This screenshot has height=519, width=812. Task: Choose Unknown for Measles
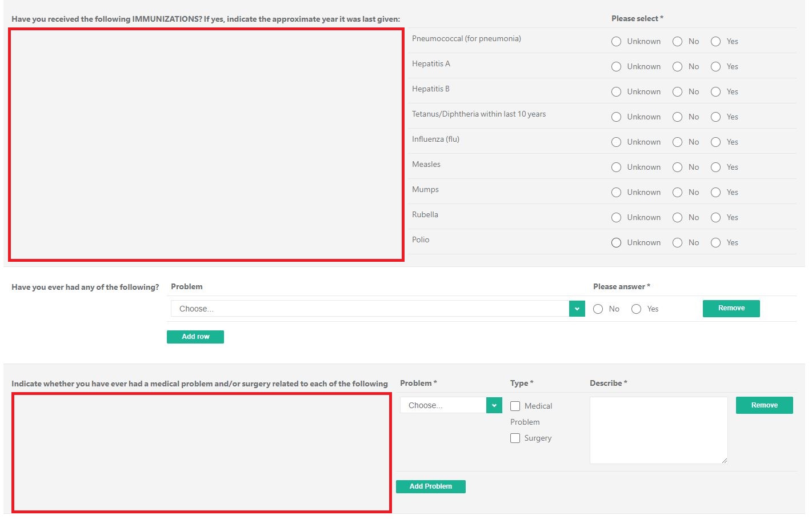coord(616,167)
